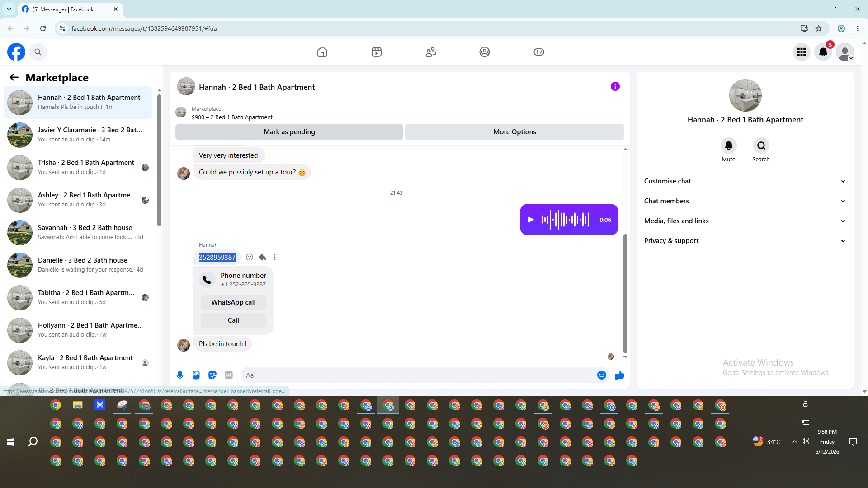Reload the page with the refresh button
This screenshot has width=868, height=488.
(x=43, y=28)
